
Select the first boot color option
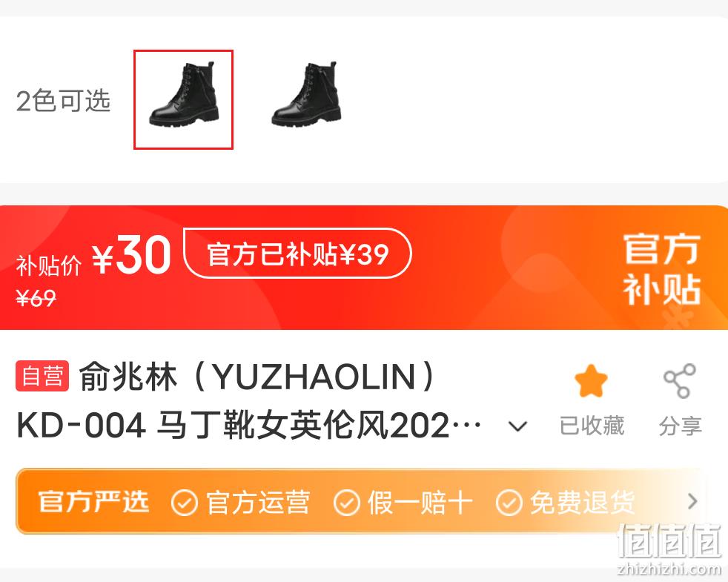(183, 99)
